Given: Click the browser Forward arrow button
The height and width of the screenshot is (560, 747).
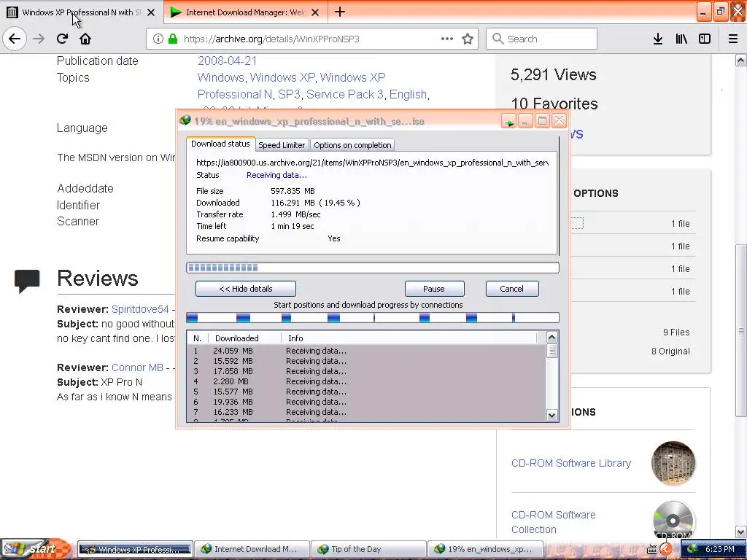Looking at the screenshot, I should point(39,39).
